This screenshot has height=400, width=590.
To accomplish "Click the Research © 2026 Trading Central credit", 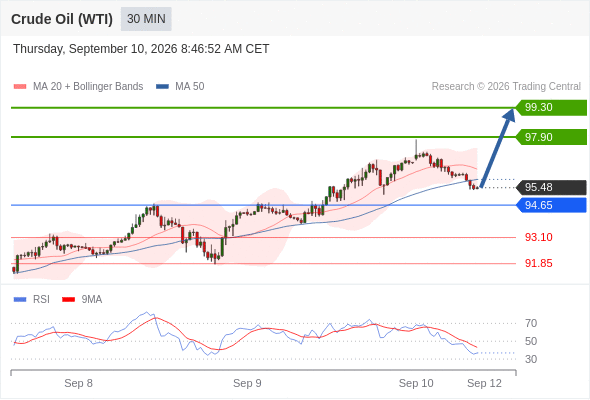I will pos(506,87).
